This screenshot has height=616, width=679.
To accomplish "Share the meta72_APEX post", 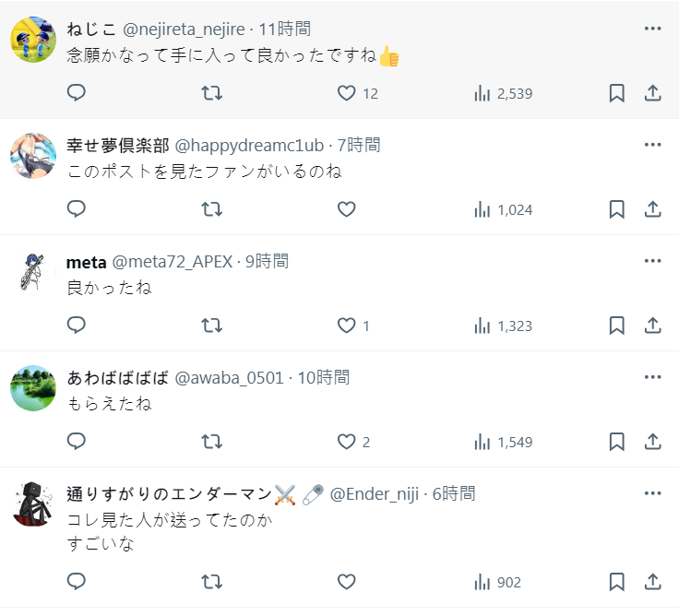I will pos(652,326).
